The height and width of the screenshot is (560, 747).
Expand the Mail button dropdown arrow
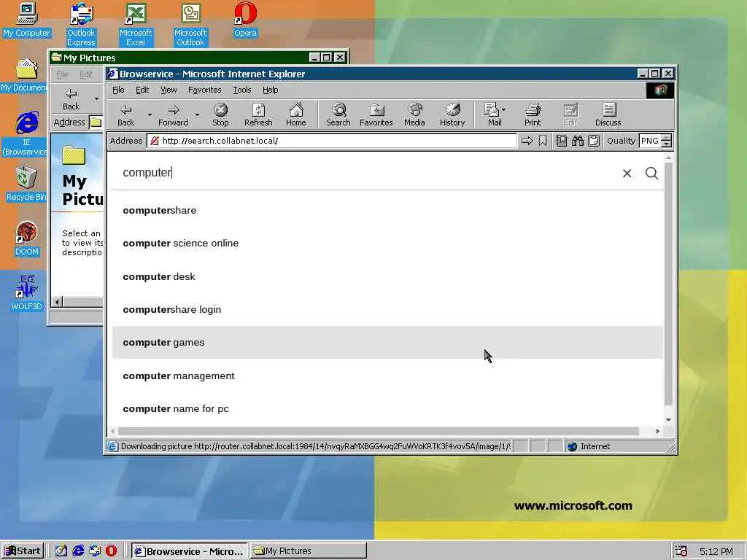[x=504, y=109]
